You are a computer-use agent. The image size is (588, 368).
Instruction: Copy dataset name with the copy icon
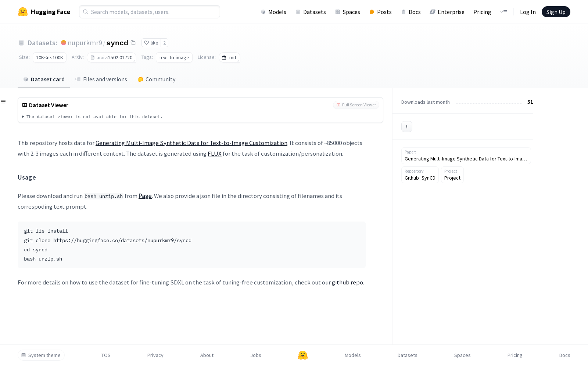click(133, 43)
